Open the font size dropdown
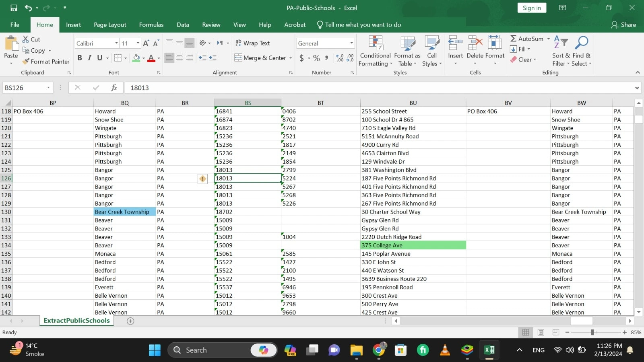644x362 pixels. [138, 43]
